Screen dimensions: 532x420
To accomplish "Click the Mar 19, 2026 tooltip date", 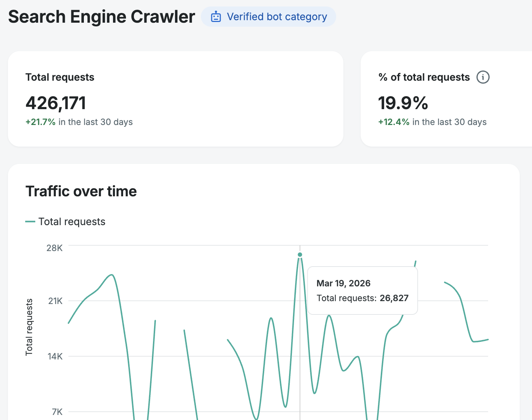I will pyautogui.click(x=343, y=283).
